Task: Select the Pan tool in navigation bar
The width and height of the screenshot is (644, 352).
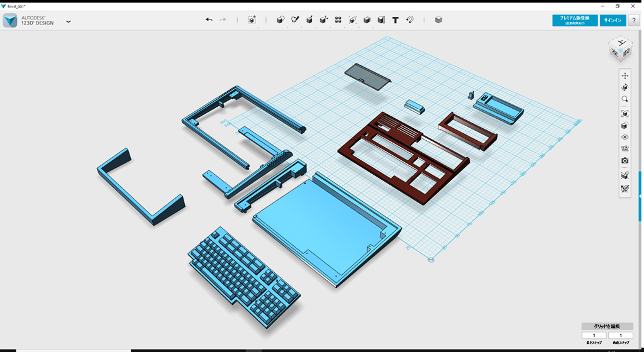Action: pos(625,76)
